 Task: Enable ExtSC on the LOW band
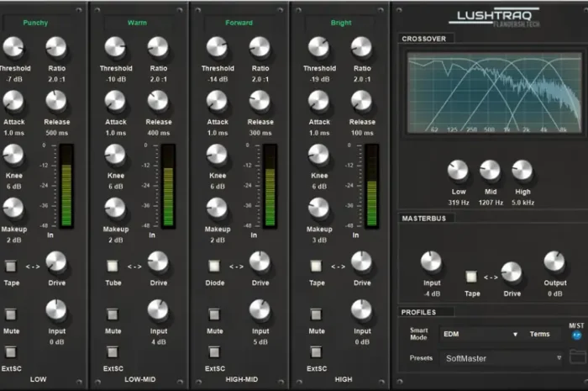[10, 352]
